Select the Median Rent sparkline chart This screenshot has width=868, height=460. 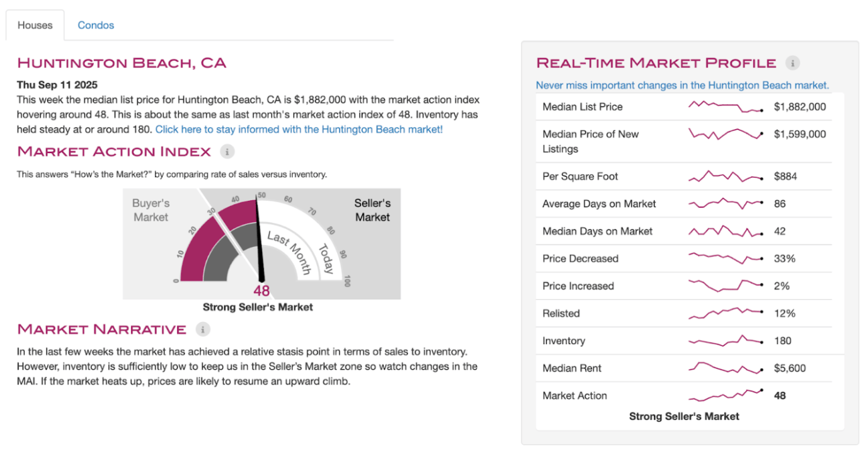(726, 368)
